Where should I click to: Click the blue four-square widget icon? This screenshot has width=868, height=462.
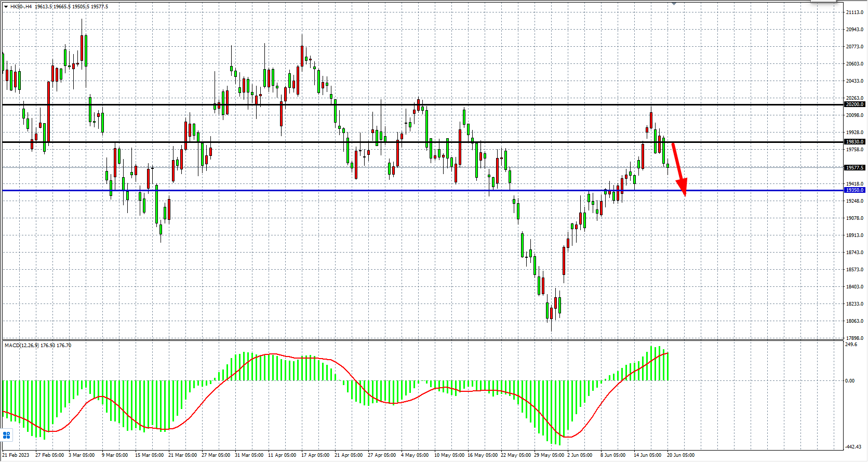(7, 435)
